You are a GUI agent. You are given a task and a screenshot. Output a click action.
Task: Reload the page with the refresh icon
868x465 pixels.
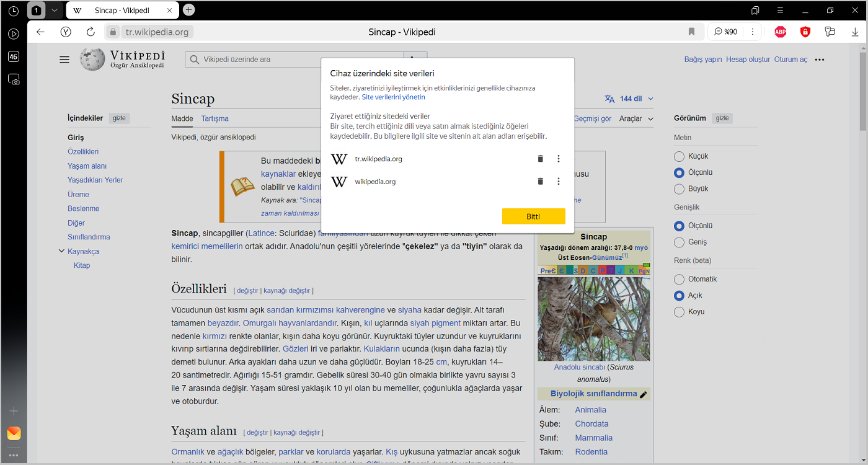point(91,32)
